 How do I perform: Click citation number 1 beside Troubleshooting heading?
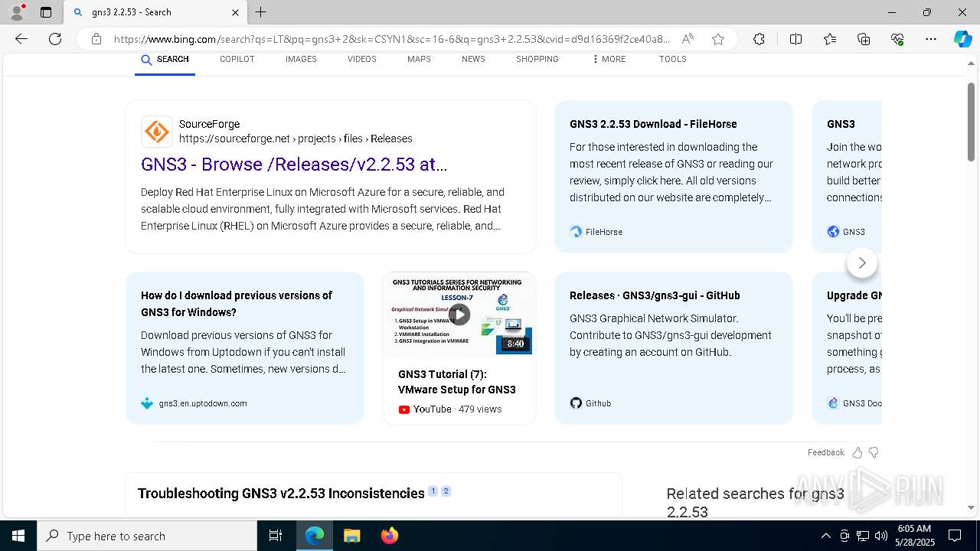coord(433,491)
